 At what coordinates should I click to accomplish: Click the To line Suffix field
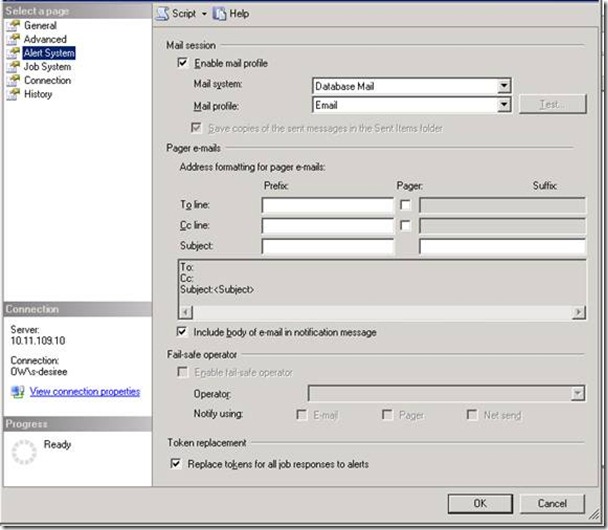[502, 205]
